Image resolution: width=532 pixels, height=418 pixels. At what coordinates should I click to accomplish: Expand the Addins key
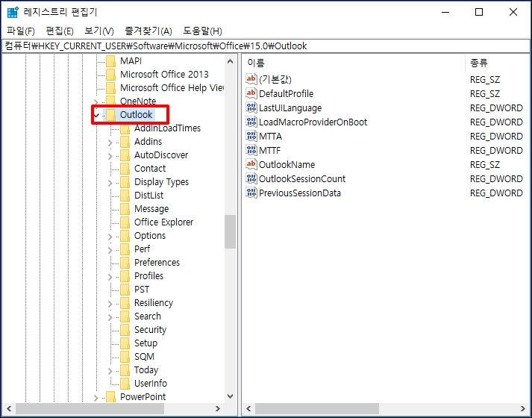[x=110, y=143]
